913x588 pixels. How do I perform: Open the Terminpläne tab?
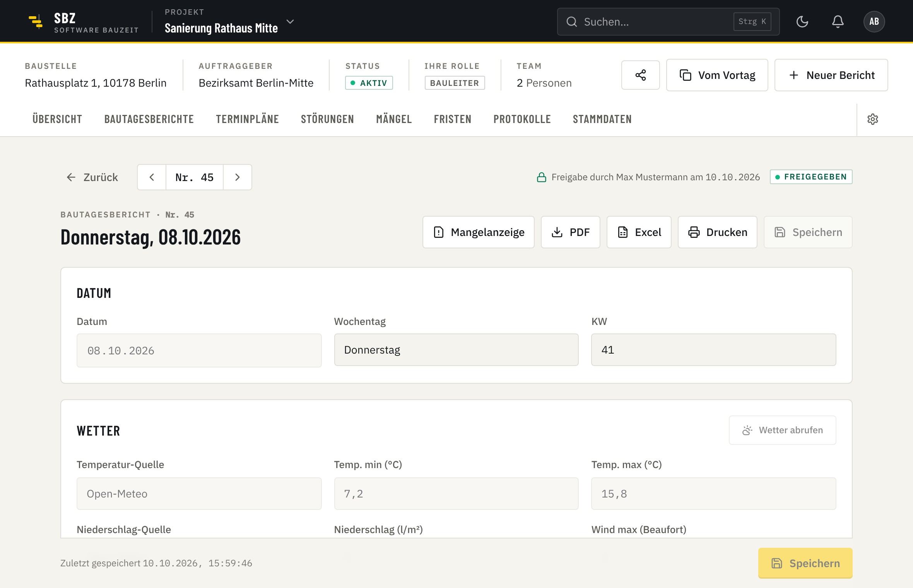(x=247, y=119)
